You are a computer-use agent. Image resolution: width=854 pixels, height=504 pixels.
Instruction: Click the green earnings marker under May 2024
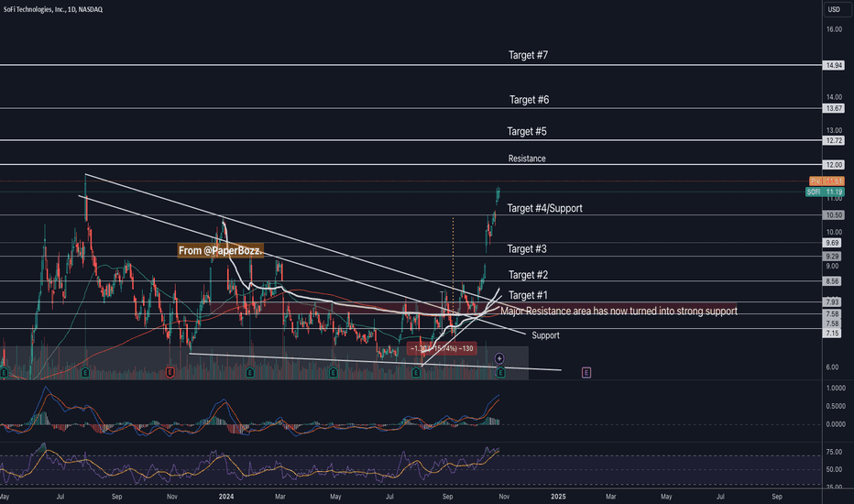click(x=333, y=373)
